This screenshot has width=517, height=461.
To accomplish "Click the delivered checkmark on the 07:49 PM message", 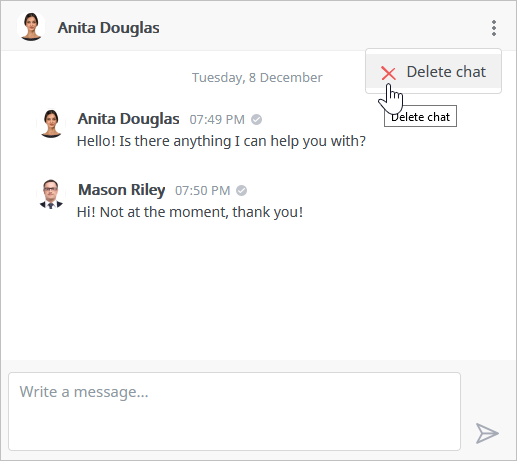I will (x=256, y=119).
